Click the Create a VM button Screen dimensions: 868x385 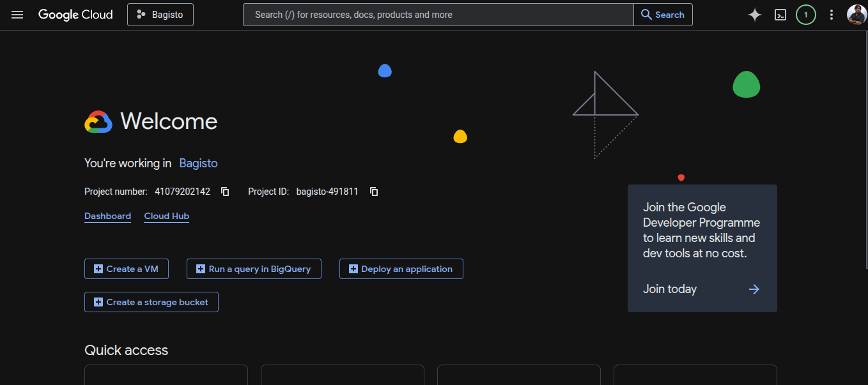(127, 269)
